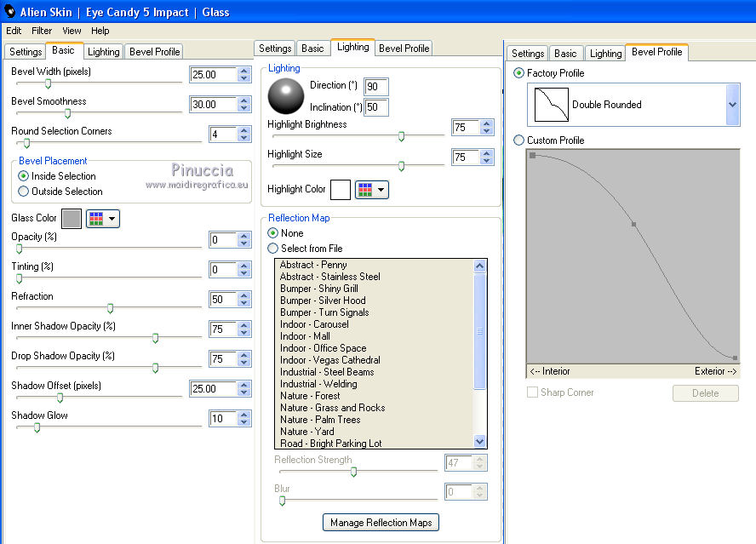Open the Highlight Color dropdown arrow
This screenshot has width=756, height=544.
click(x=381, y=189)
